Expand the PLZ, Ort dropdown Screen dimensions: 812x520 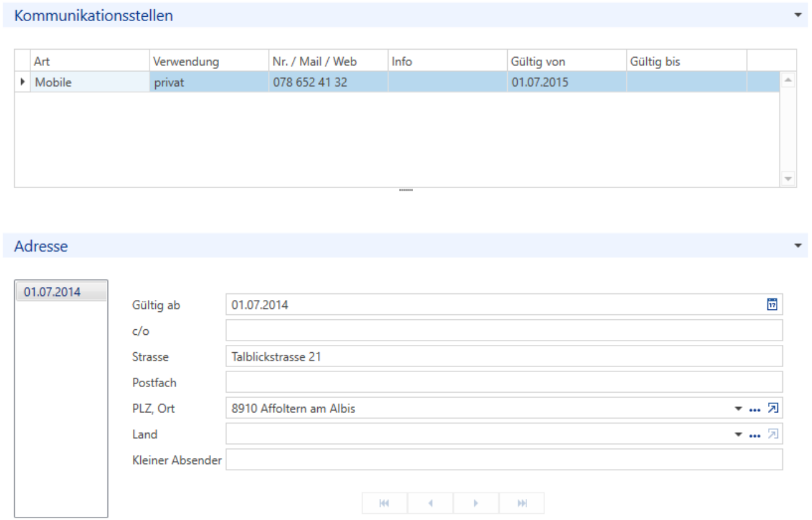coord(738,409)
